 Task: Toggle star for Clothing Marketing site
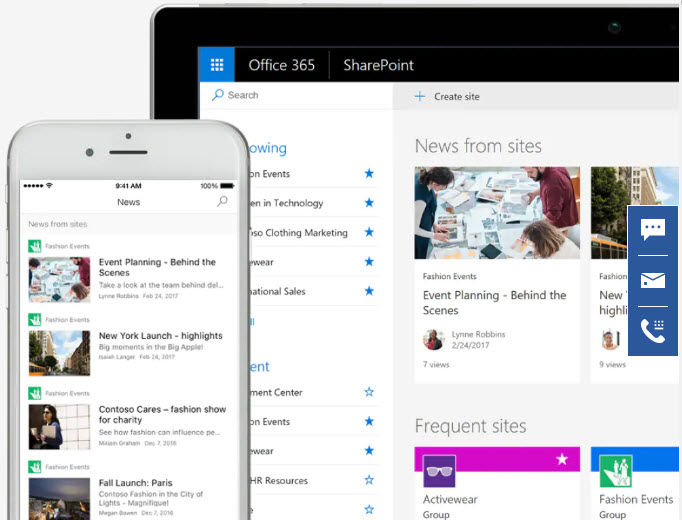tap(369, 233)
